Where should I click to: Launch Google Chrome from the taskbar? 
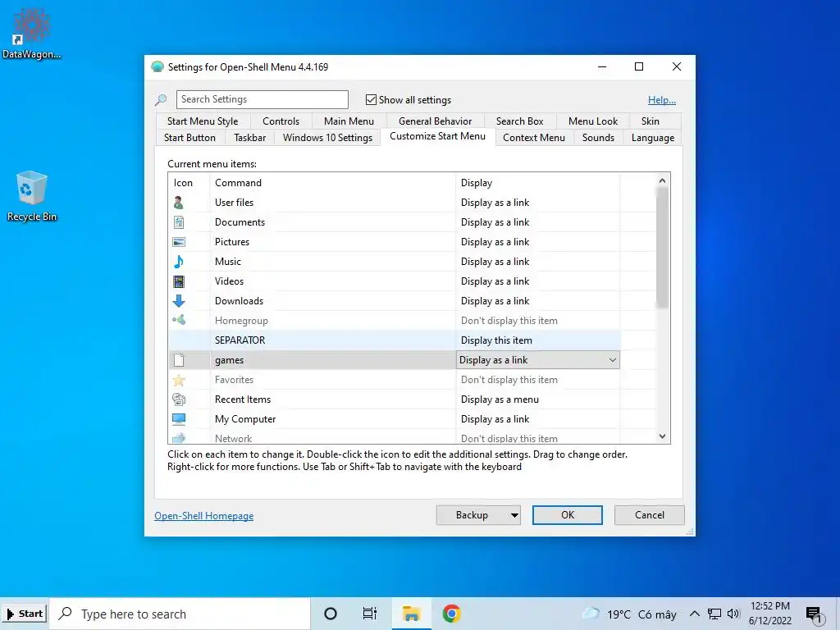452,614
